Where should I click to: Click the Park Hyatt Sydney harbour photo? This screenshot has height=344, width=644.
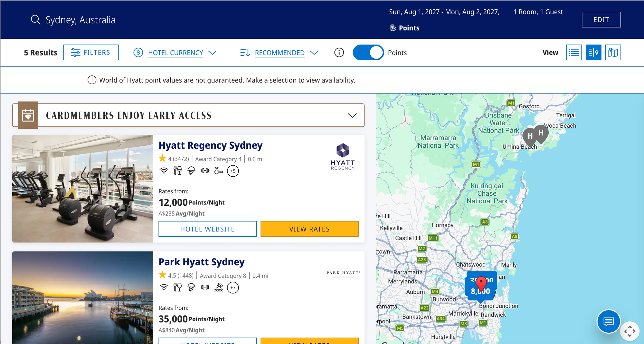(82, 298)
